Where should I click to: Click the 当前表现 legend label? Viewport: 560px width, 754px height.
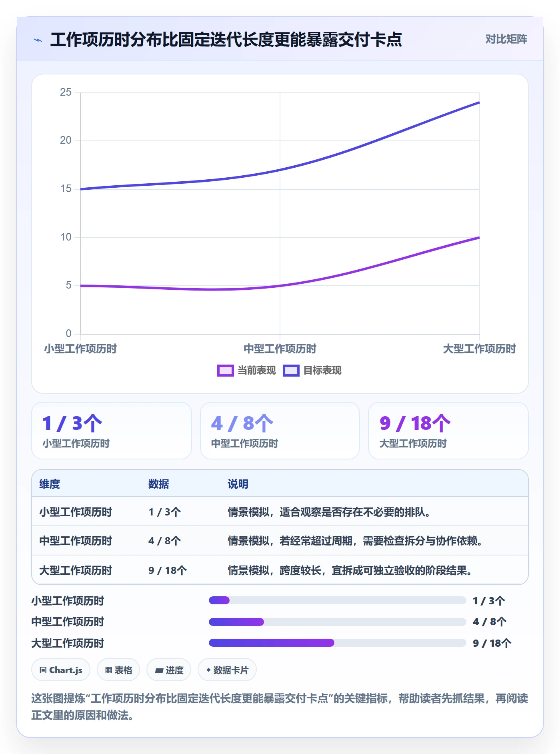[257, 371]
